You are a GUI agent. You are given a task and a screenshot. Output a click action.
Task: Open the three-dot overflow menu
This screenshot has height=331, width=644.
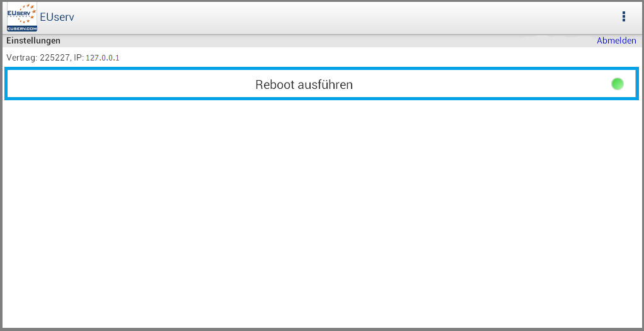623,16
